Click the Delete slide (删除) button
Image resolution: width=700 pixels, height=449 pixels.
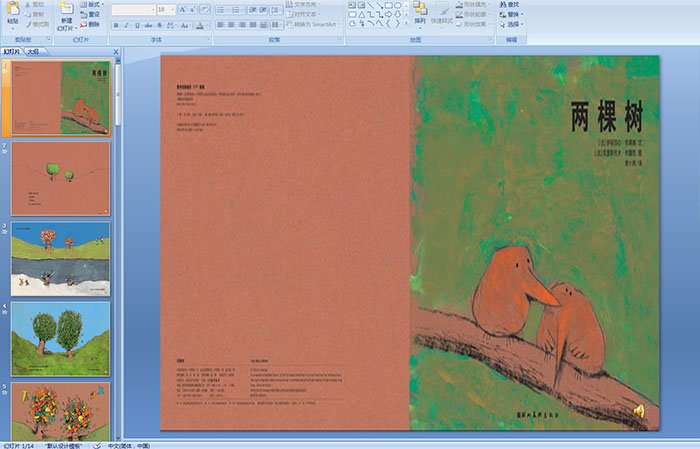90,24
